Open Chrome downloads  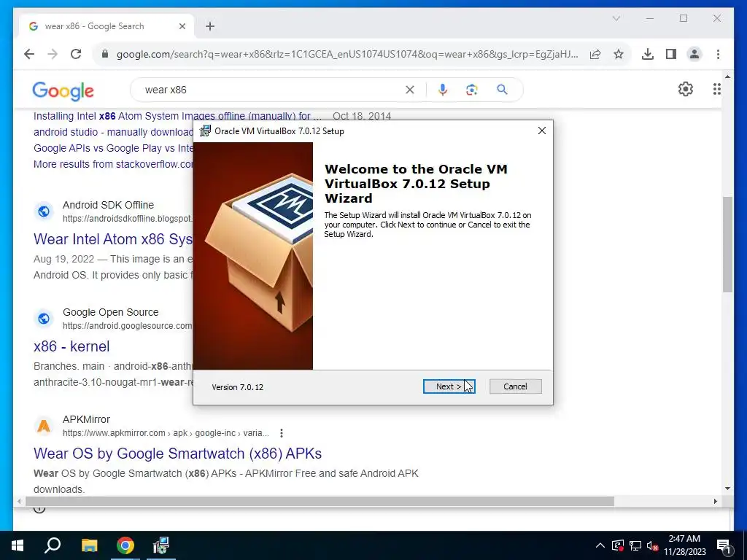tap(648, 54)
